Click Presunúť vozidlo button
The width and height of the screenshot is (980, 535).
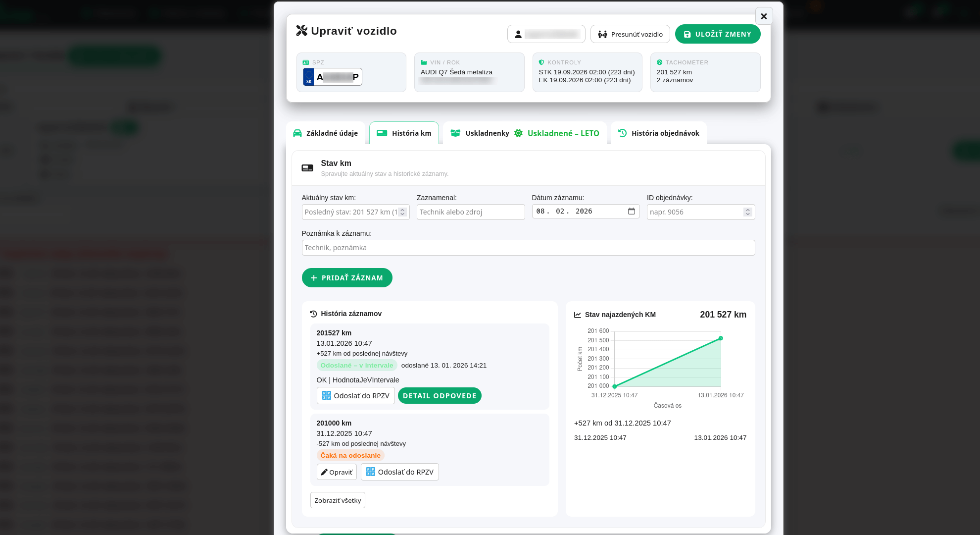[630, 34]
